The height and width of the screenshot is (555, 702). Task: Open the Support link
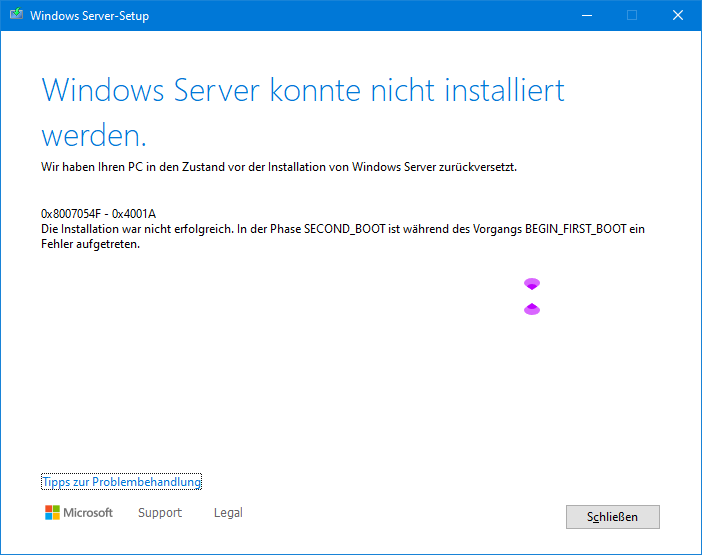[160, 512]
